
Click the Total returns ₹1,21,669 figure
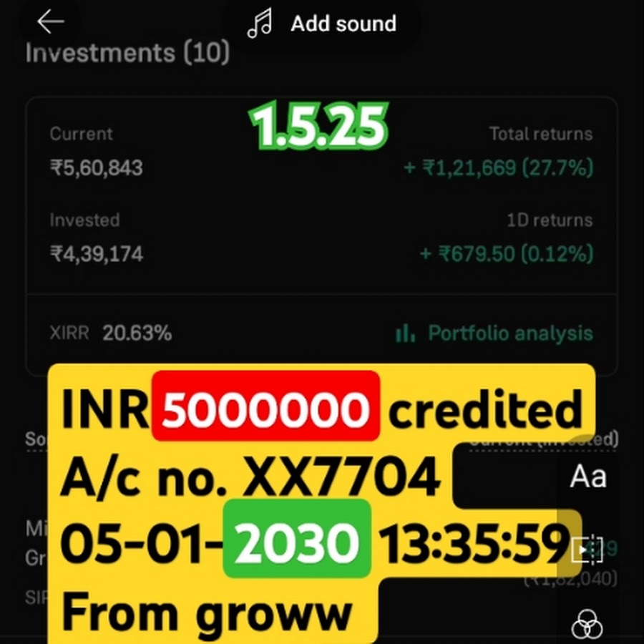(499, 167)
